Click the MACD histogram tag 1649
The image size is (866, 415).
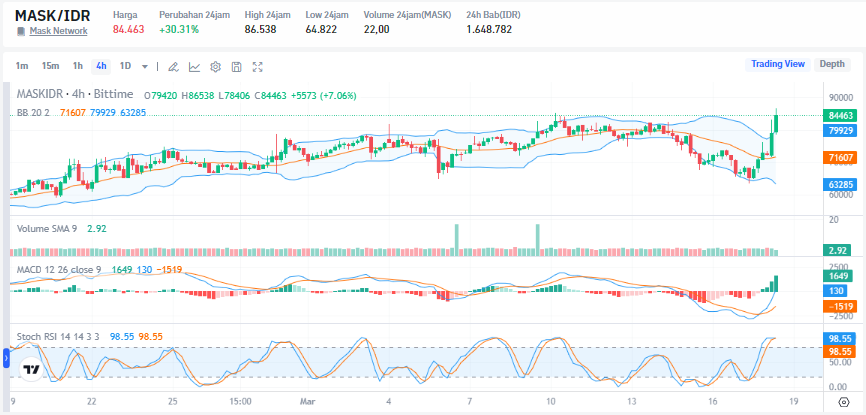[x=839, y=275]
